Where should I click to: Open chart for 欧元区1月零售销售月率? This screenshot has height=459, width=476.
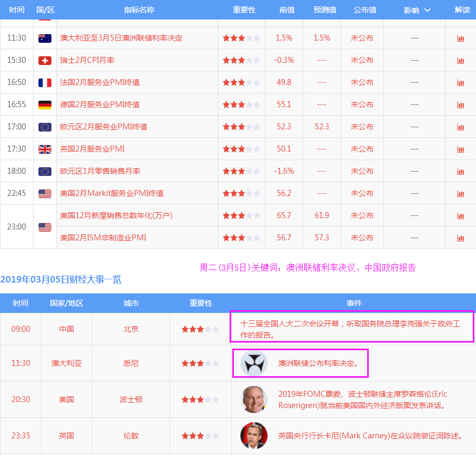[460, 171]
